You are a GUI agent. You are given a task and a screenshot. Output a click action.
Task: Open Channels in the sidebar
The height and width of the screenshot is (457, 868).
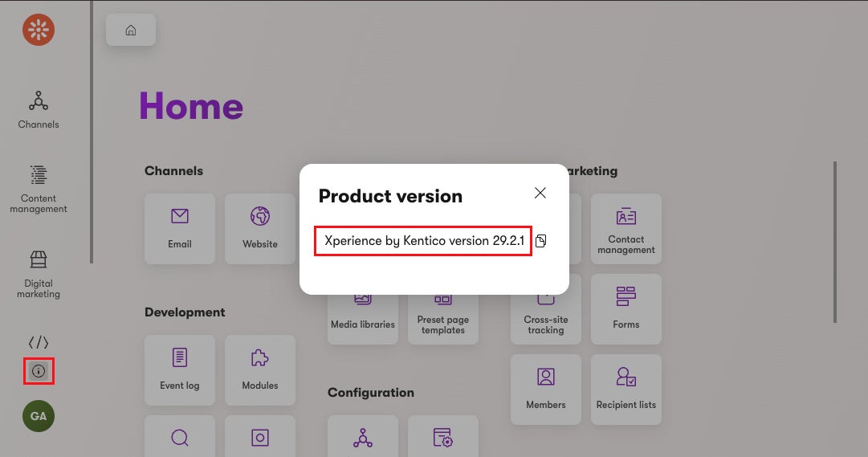click(x=39, y=109)
